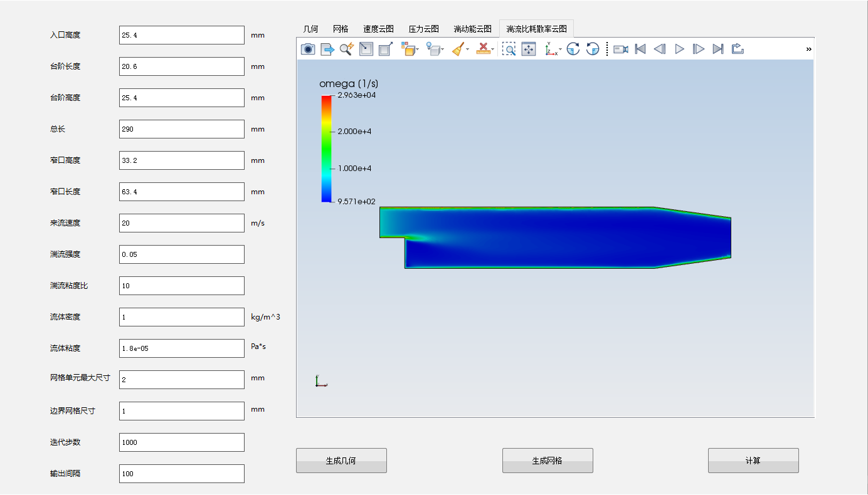Image resolution: width=868 pixels, height=495 pixels.
Task: Click the export scene arrow icon
Action: [x=327, y=49]
